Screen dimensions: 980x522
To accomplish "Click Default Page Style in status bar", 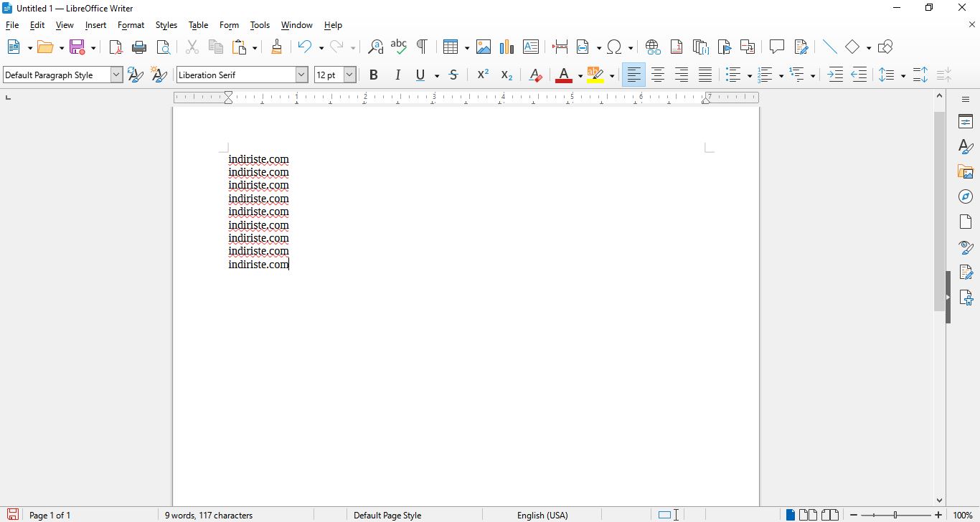I will (387, 515).
